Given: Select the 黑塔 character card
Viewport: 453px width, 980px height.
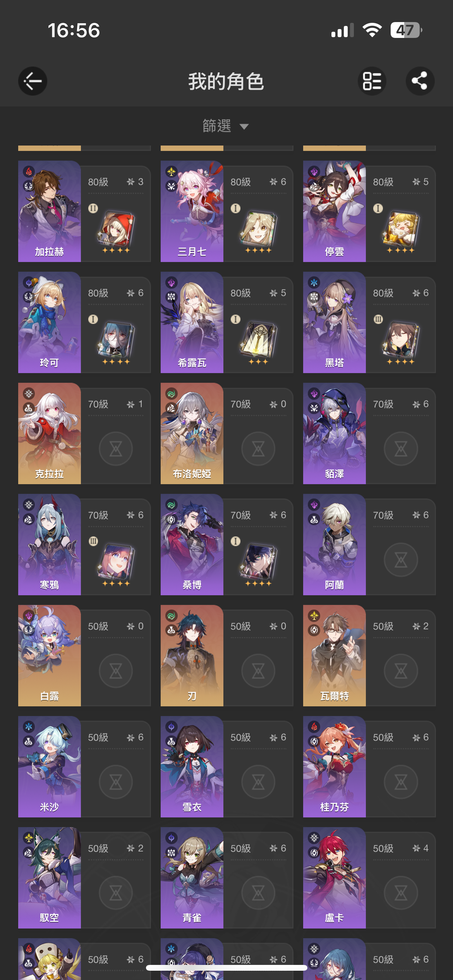Looking at the screenshot, I should pos(369,322).
